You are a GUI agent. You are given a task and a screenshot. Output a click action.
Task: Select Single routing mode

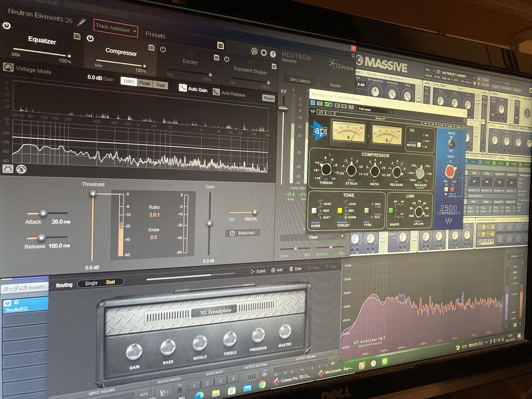tap(91, 283)
